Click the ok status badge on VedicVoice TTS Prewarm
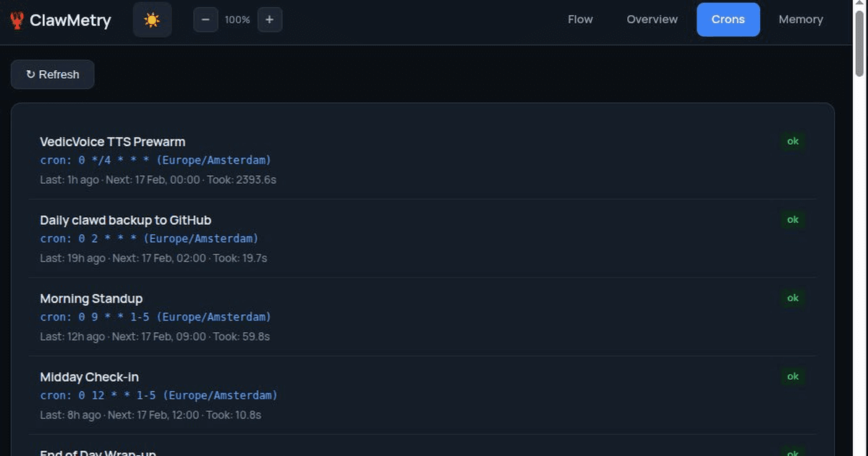The width and height of the screenshot is (868, 456). coord(793,141)
